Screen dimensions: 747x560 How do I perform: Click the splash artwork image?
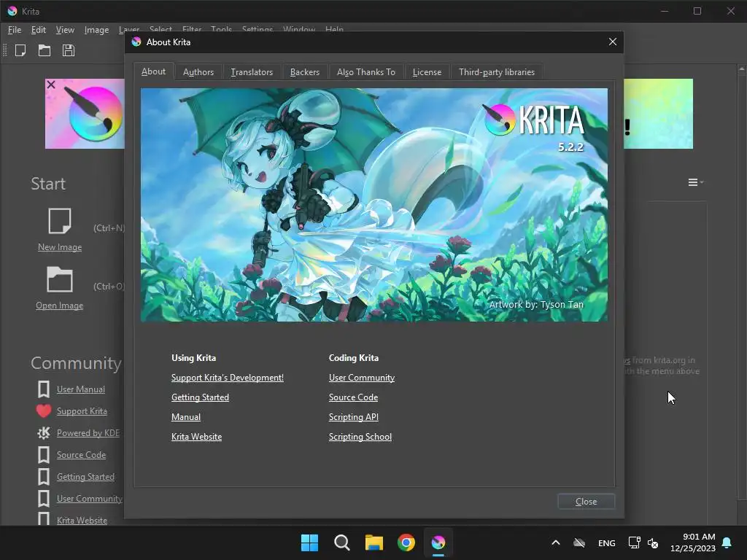point(374,205)
